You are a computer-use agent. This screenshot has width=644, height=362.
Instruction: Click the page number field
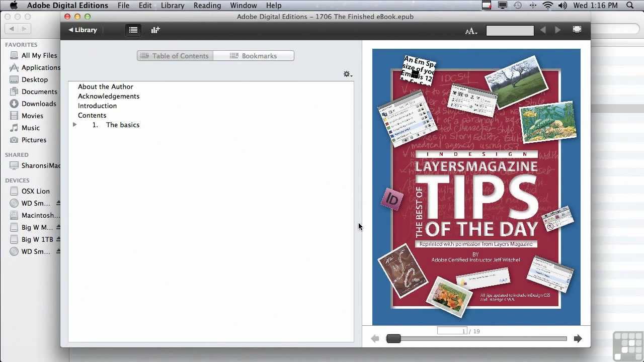[452, 331]
